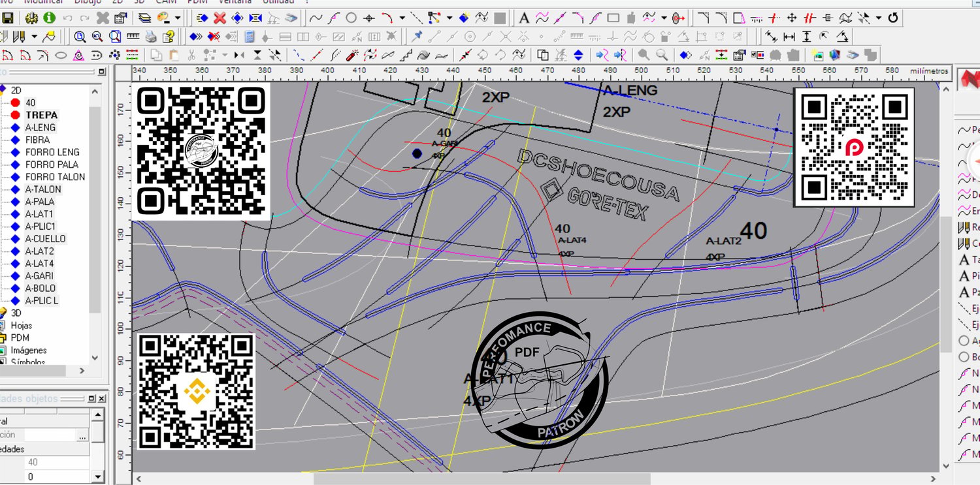Click the zoom window magnifier icon
The width and height of the screenshot is (980, 485).
point(80,37)
